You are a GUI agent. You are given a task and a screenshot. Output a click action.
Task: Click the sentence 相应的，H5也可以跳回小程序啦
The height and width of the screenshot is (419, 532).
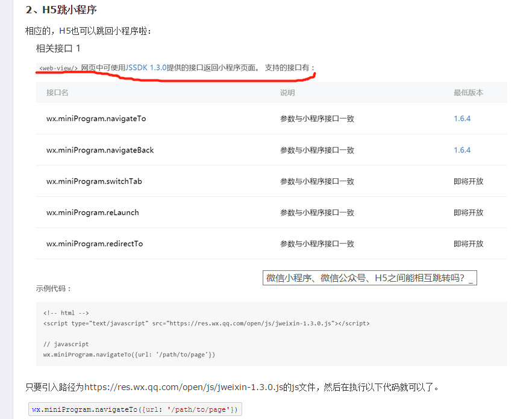[88, 31]
